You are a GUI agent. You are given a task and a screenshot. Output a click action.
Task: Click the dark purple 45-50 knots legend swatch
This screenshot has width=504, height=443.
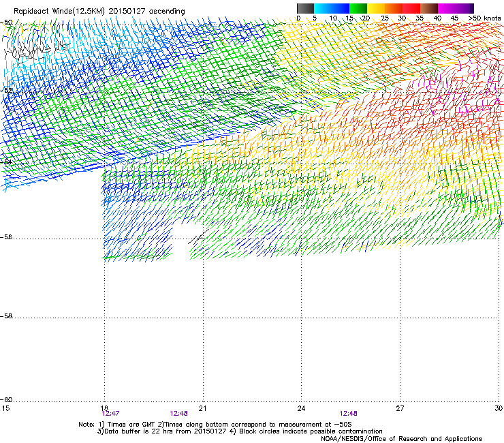[x=464, y=8]
